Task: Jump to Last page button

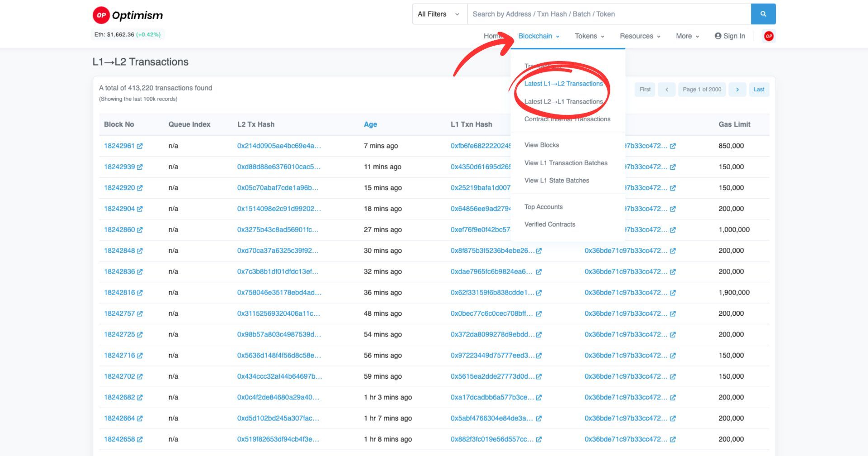Action: [x=759, y=90]
